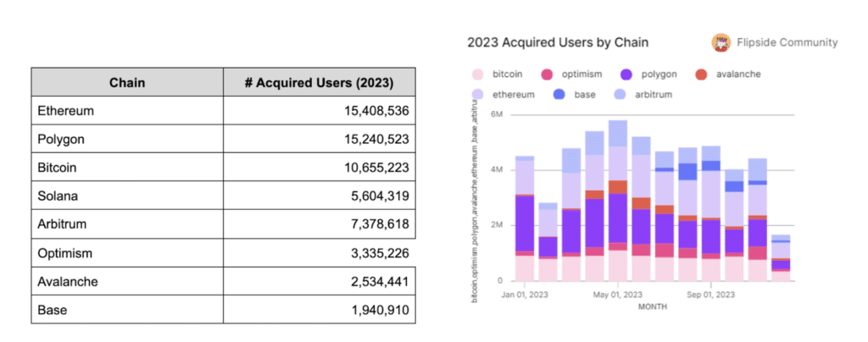
Task: Toggle the base legend swatch
Action: pos(559,95)
